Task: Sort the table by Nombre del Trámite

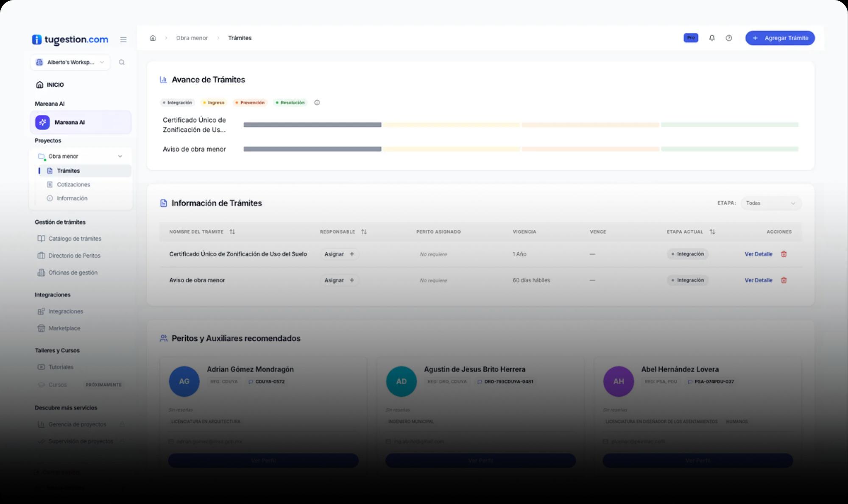Action: click(232, 232)
